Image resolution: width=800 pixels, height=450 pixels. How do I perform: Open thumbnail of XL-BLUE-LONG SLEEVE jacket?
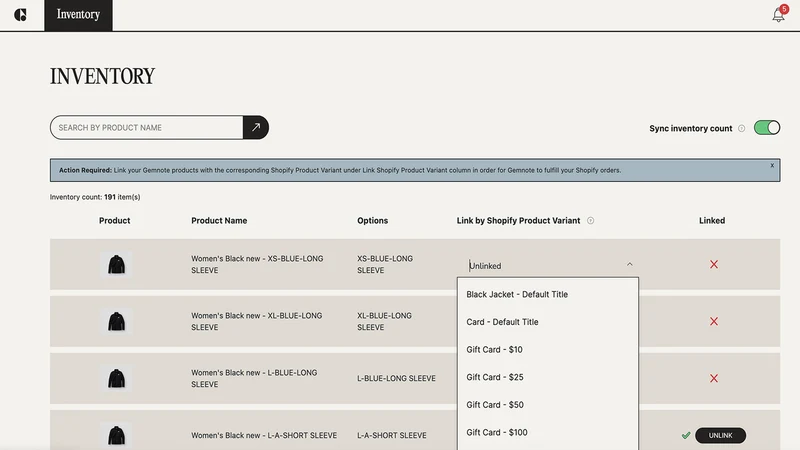116,321
